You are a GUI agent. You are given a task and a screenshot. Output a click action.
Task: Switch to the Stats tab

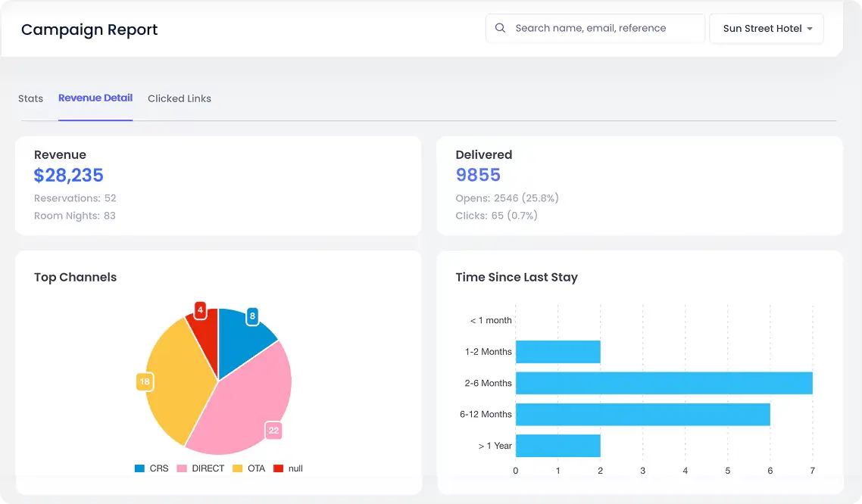click(x=30, y=98)
